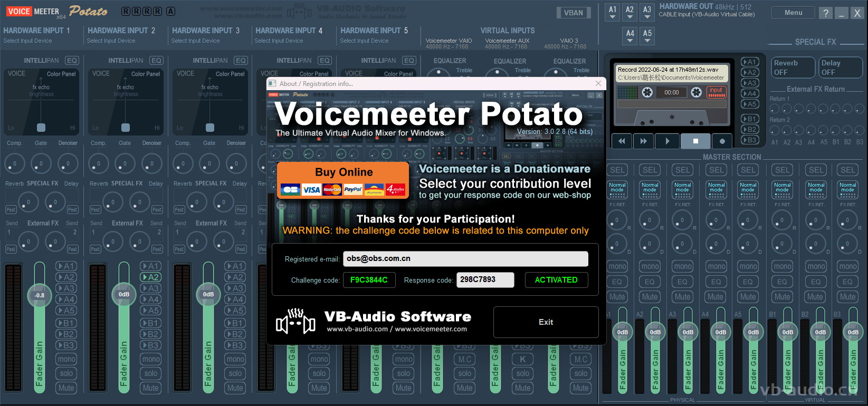Open the main Menu button
Viewport: 868px width, 406px height.
point(793,13)
